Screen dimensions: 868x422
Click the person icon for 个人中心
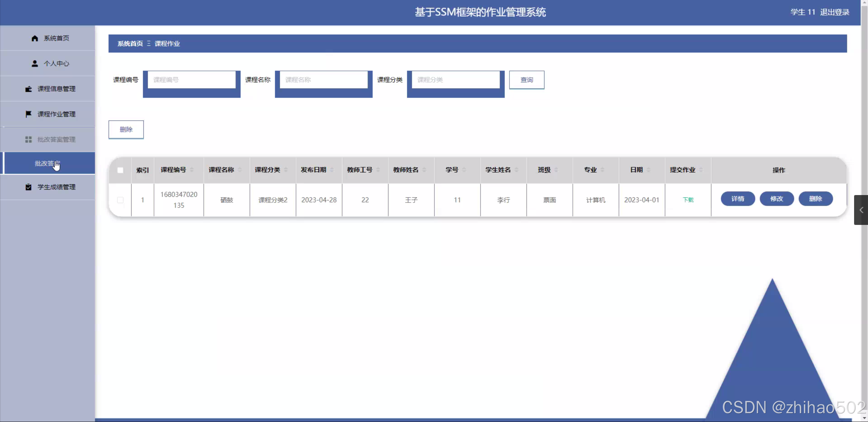coord(35,63)
